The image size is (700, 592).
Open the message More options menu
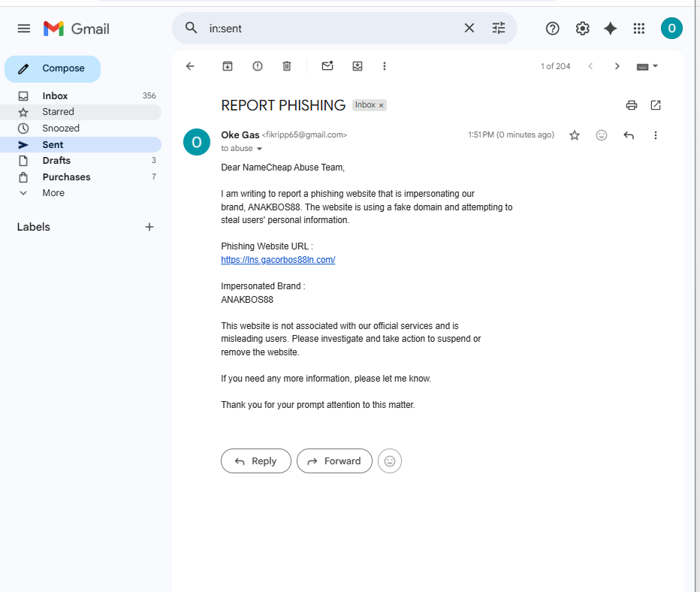(656, 135)
